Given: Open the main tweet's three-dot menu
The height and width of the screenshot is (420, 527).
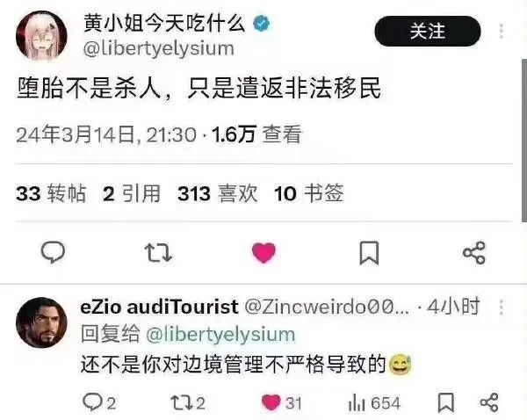Looking at the screenshot, I should pos(502,31).
